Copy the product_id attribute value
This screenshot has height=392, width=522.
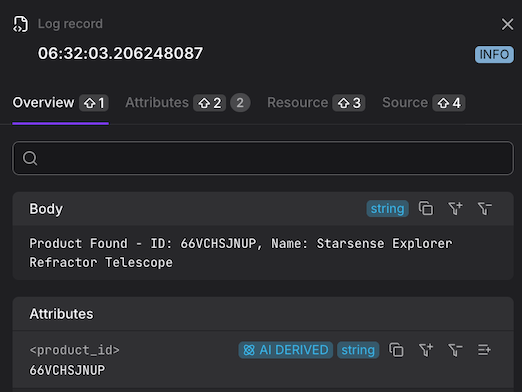pyautogui.click(x=396, y=350)
